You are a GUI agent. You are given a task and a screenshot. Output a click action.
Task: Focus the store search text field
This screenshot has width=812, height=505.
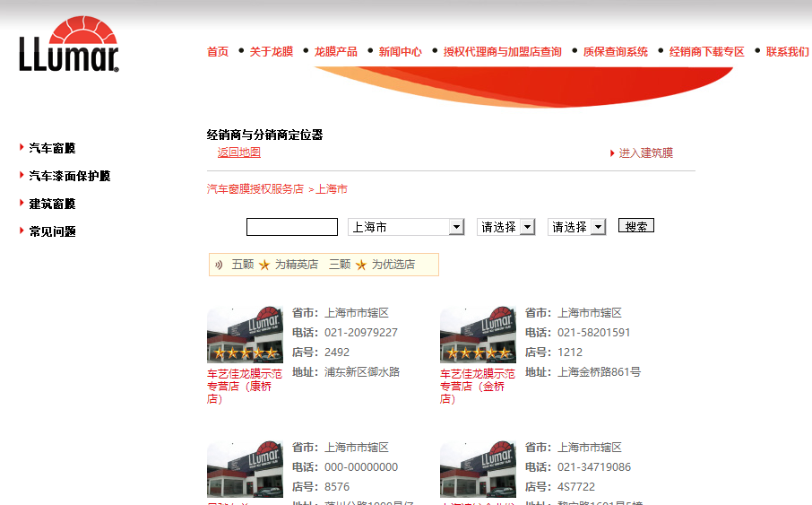coord(292,227)
